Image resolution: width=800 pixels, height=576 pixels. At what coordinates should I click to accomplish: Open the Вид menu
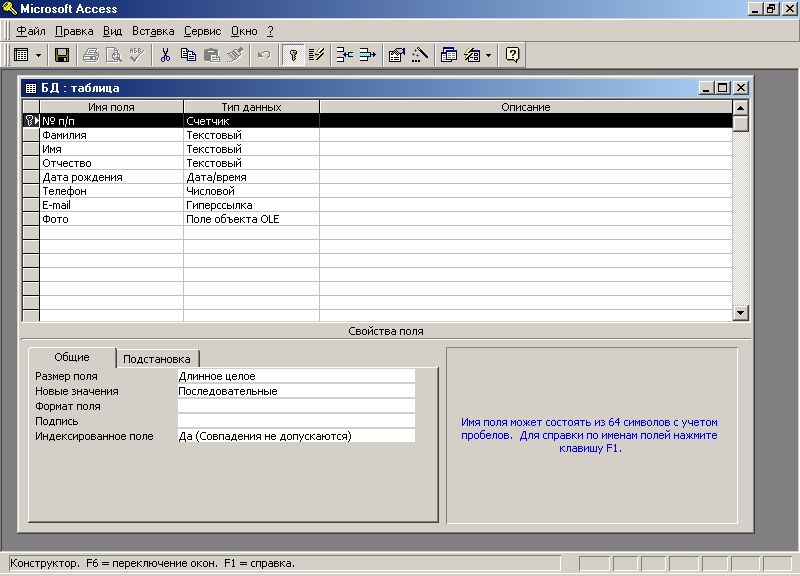(112, 31)
